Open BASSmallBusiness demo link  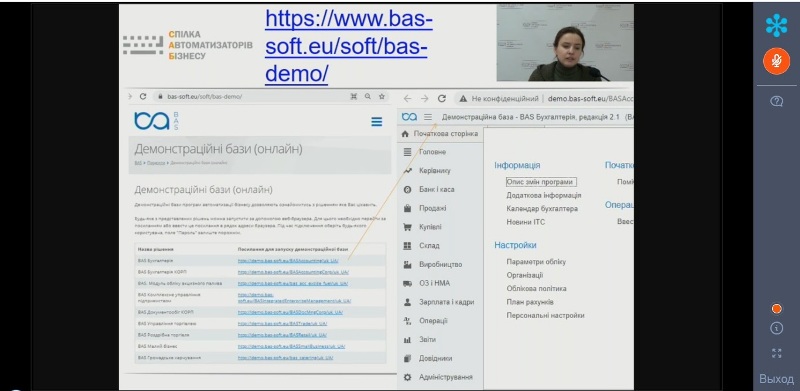coord(292,347)
